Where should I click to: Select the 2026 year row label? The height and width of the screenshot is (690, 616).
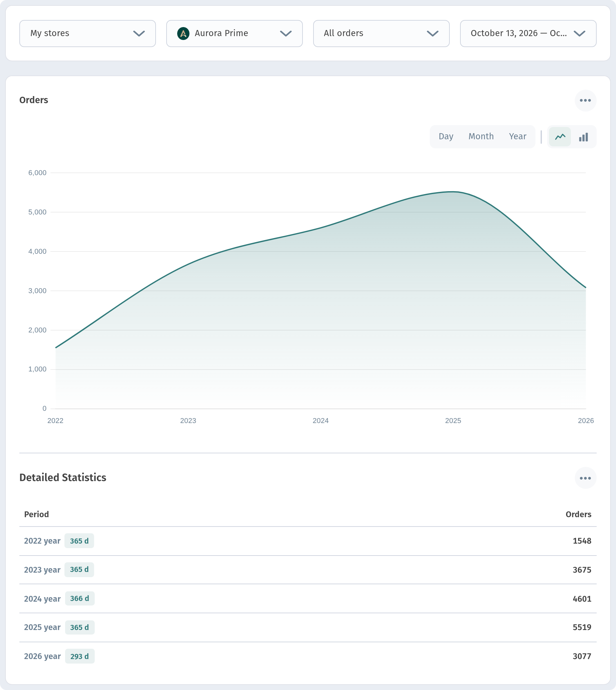pos(42,656)
